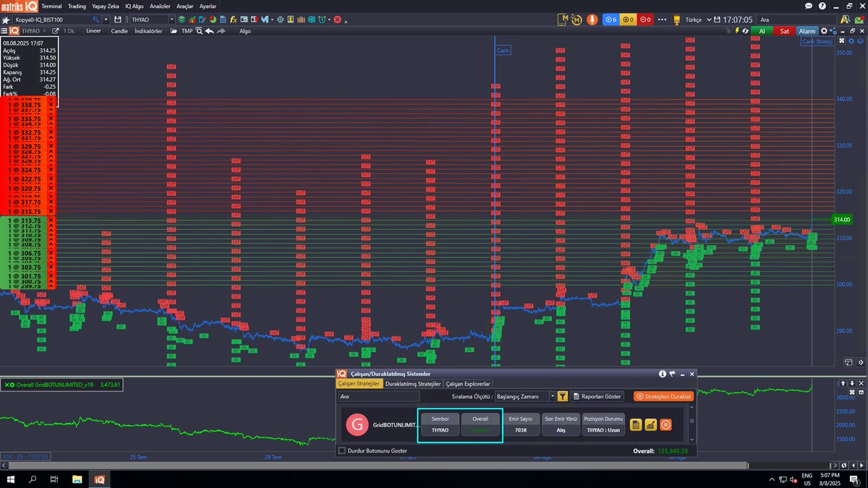Click the yellow filter funnel icon
The image size is (868, 488).
click(x=562, y=396)
